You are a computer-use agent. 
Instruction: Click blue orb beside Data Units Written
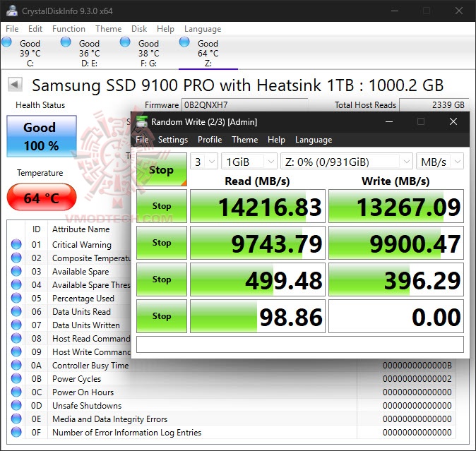tap(16, 325)
